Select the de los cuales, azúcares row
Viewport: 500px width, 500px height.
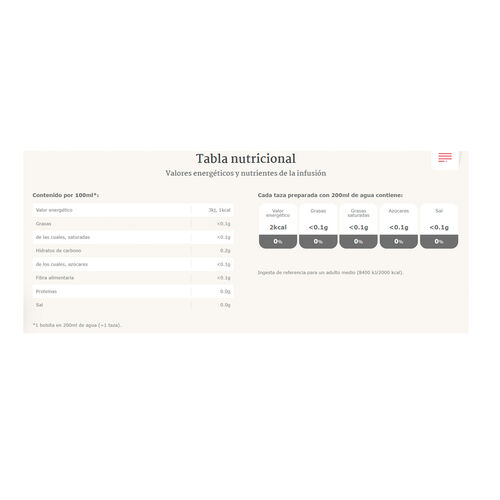coord(133,264)
